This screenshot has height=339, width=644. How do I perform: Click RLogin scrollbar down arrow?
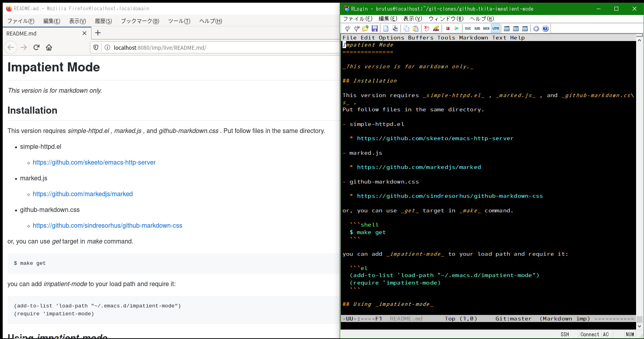click(640, 326)
